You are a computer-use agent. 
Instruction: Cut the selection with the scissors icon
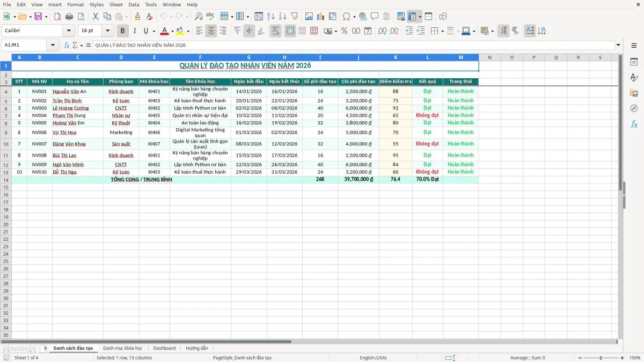[96, 17]
